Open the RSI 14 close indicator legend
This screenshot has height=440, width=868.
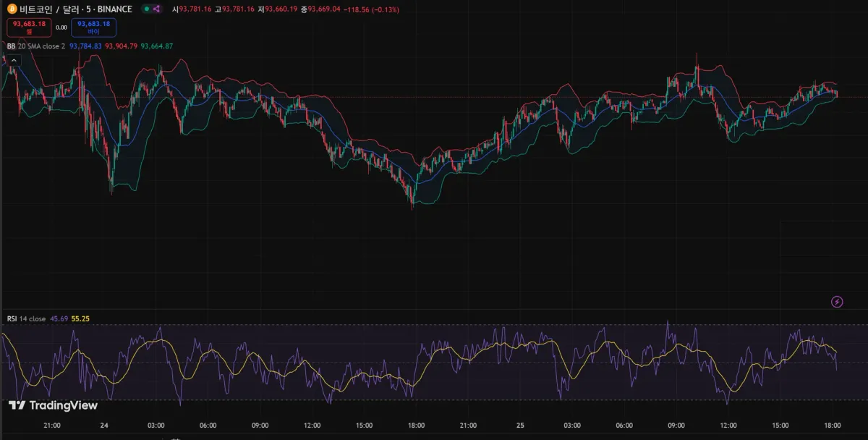[x=26, y=318]
